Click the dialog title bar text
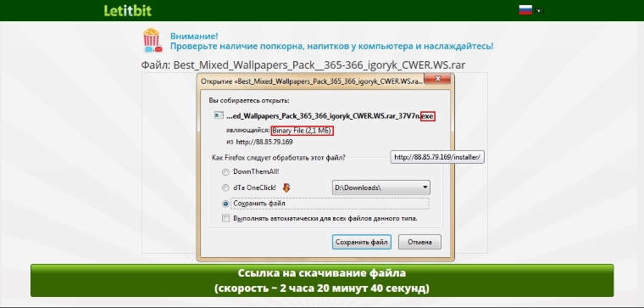The image size is (644, 308). (x=312, y=81)
